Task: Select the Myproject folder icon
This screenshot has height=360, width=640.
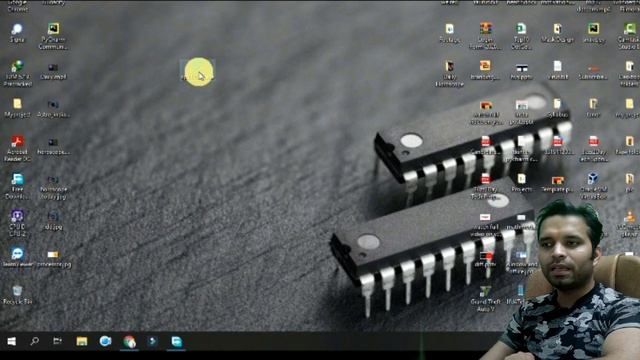Action: 17,108
